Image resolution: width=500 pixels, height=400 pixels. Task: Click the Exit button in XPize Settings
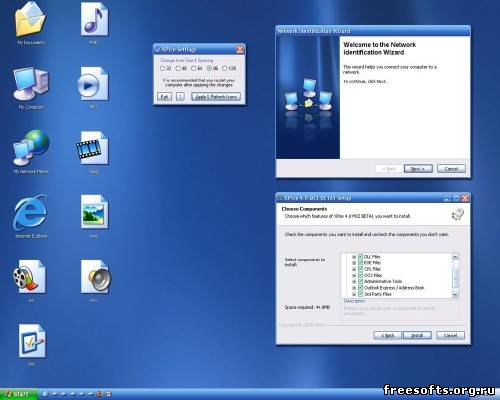[x=164, y=97]
